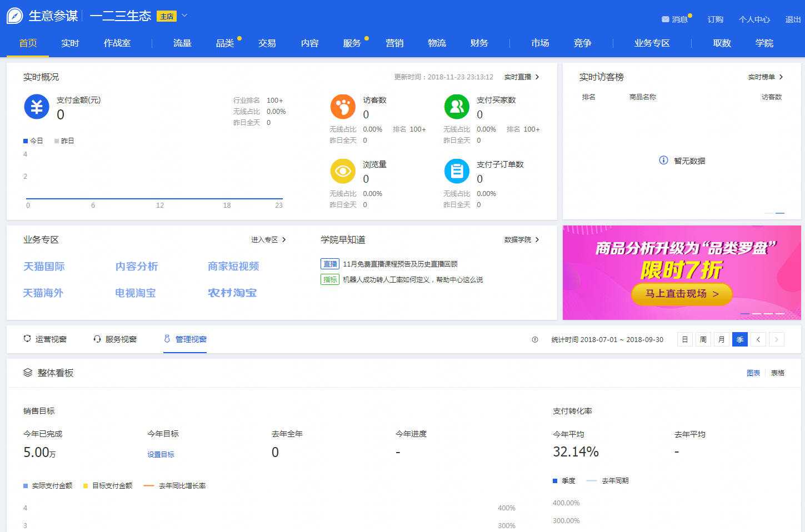Click the 消息 message icon in the header
Screen dimensions: 805x532
665,19
